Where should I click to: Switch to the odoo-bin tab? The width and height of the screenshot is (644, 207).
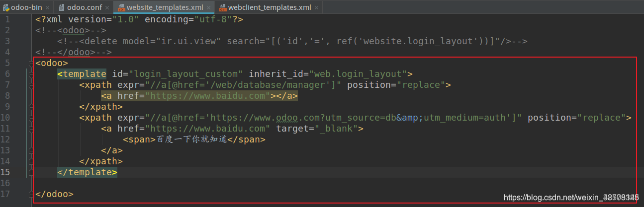tap(26, 7)
